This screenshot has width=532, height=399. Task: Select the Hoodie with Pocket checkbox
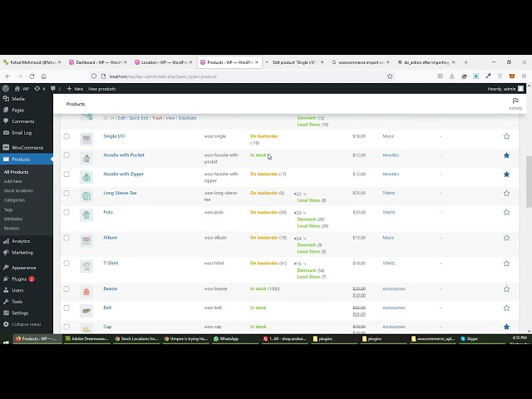(x=66, y=155)
